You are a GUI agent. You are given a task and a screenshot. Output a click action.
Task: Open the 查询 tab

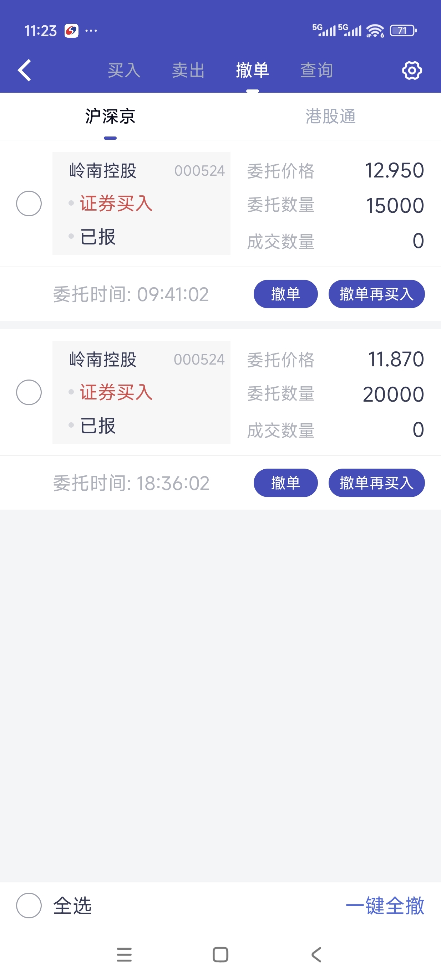point(316,70)
